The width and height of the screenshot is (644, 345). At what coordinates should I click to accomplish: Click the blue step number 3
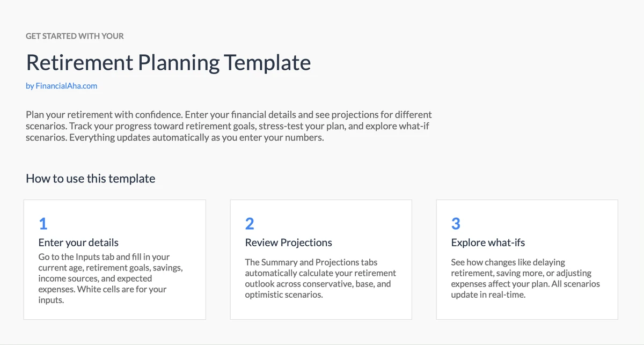click(456, 223)
